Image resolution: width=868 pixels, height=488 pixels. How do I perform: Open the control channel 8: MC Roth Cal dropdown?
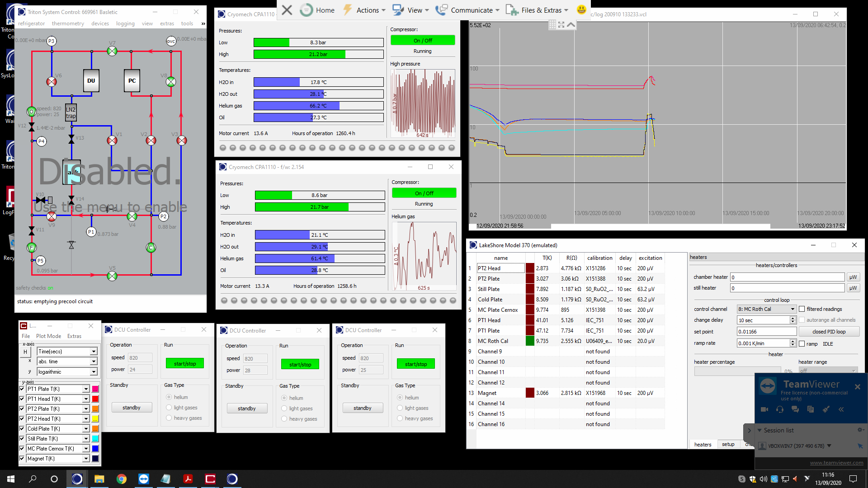(793, 309)
